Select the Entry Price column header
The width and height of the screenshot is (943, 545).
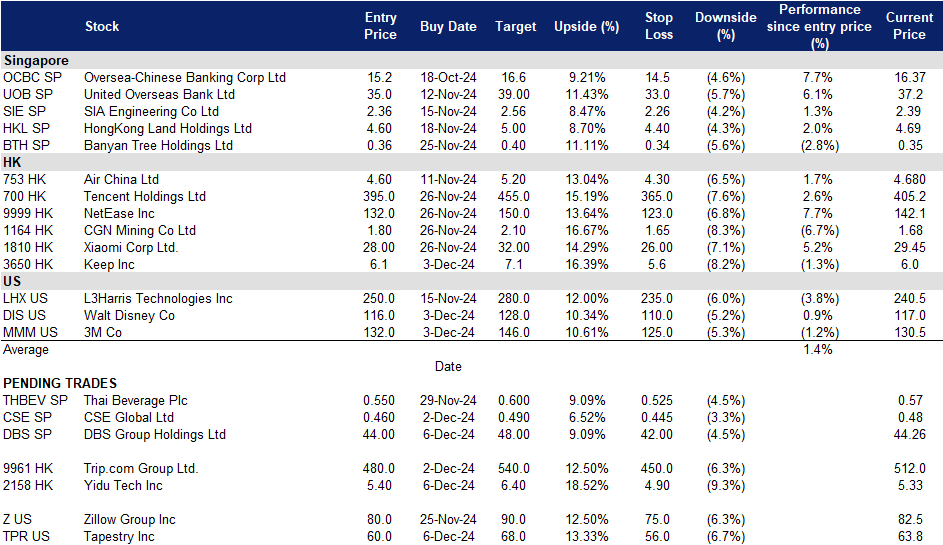coord(380,26)
